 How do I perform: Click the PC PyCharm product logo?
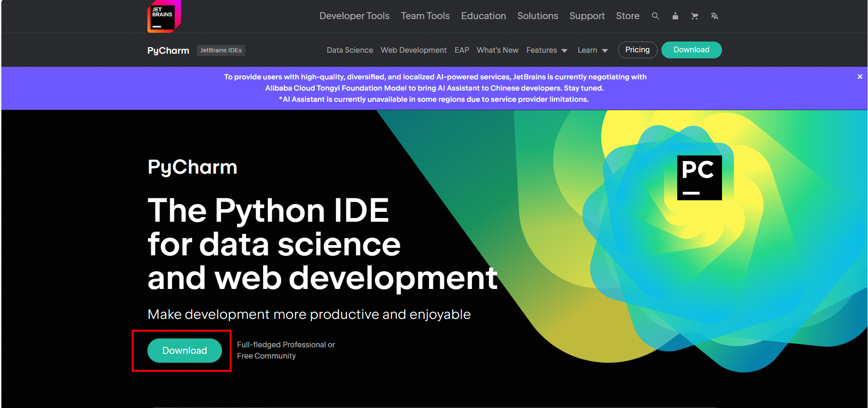coord(699,177)
